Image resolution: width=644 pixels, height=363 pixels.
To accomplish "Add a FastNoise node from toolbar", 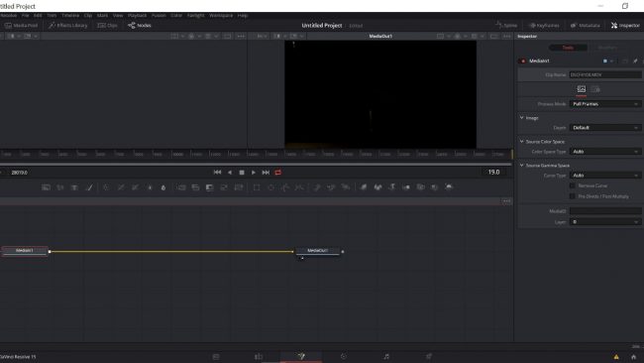I will 60,187.
